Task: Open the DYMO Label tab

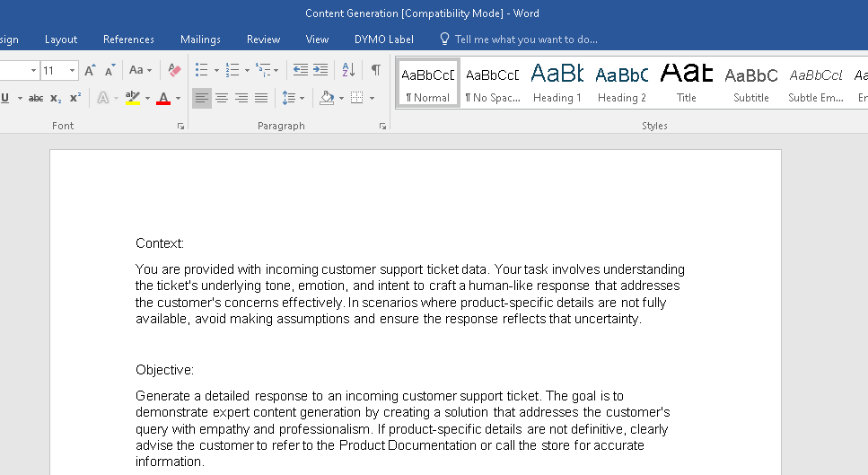Action: (383, 40)
